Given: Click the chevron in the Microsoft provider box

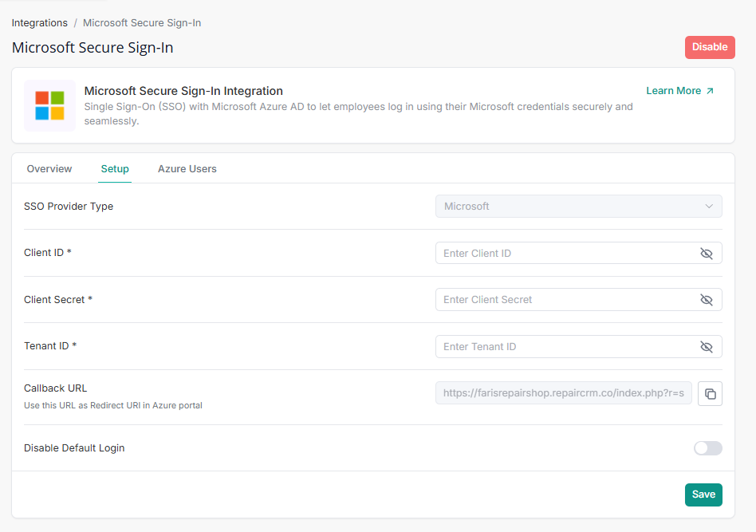Looking at the screenshot, I should [x=709, y=207].
